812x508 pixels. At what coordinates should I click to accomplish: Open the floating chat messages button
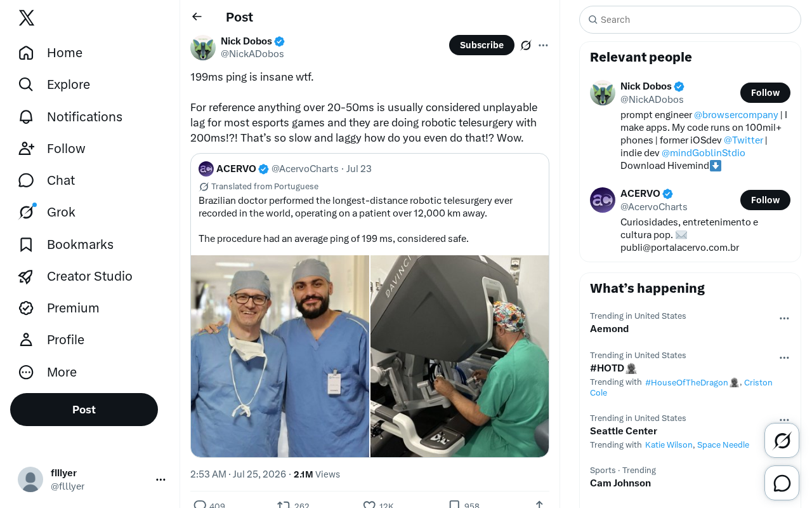pos(782,483)
